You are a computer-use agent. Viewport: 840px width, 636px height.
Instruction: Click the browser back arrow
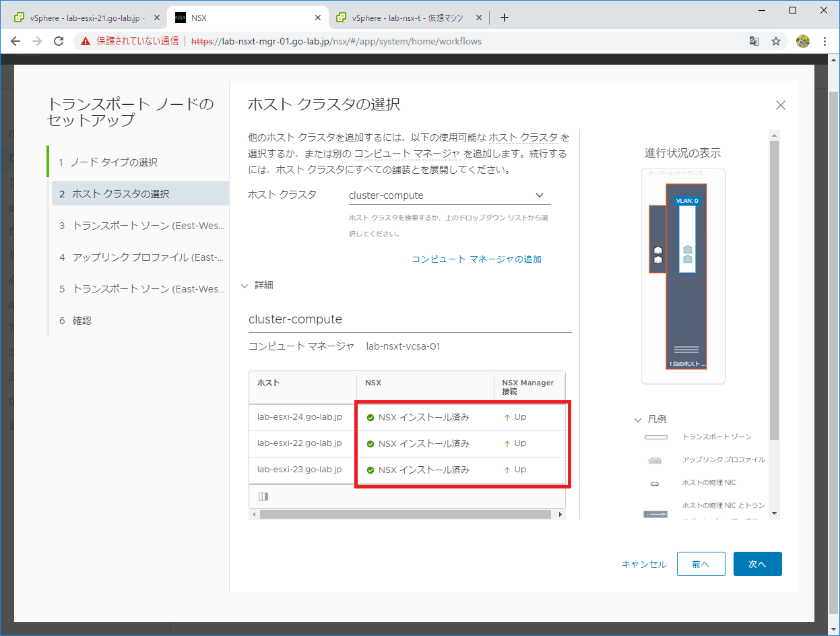(15, 41)
